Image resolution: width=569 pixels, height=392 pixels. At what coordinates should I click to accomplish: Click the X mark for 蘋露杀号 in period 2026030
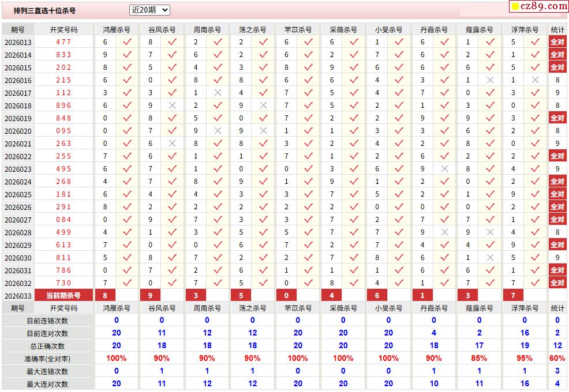(x=490, y=258)
